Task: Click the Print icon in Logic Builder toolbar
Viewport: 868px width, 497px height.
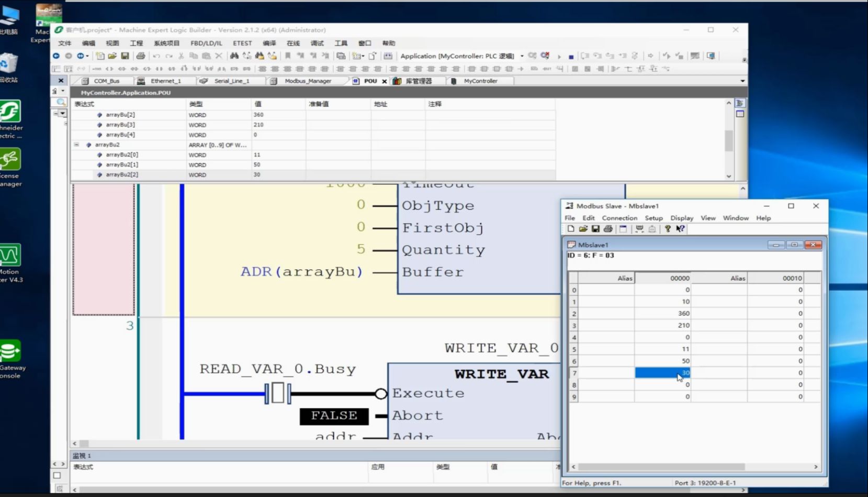Action: 140,56
